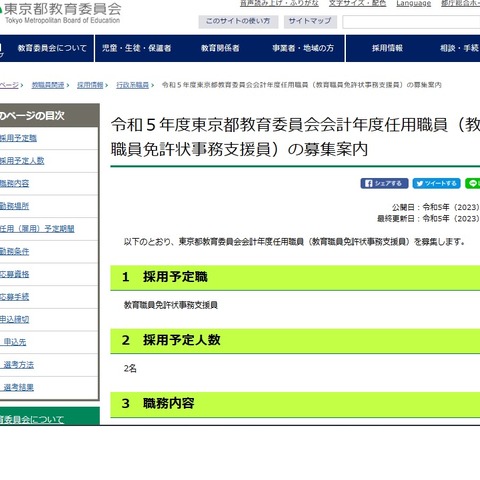Click the このページの目次 sidebar header
The width and height of the screenshot is (480, 480).
click(x=49, y=116)
